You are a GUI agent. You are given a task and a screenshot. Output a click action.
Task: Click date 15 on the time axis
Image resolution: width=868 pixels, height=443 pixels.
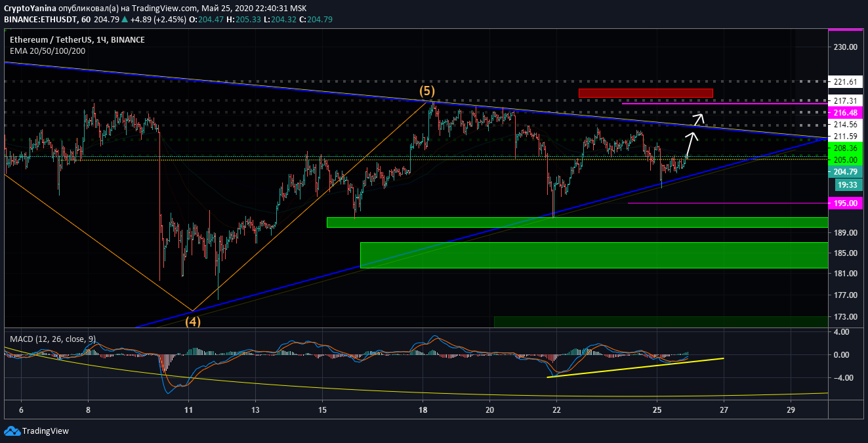(322, 410)
